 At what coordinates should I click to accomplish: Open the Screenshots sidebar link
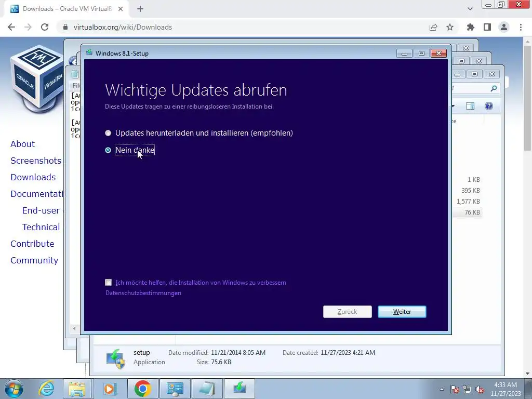tap(36, 161)
